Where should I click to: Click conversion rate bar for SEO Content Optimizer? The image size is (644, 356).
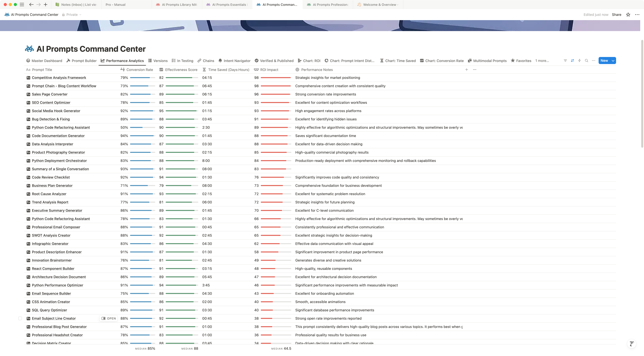(x=143, y=103)
